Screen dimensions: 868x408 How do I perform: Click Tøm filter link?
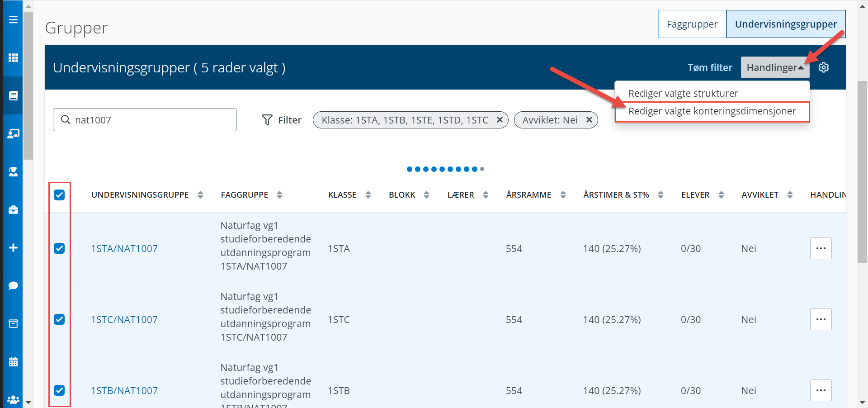(x=710, y=67)
